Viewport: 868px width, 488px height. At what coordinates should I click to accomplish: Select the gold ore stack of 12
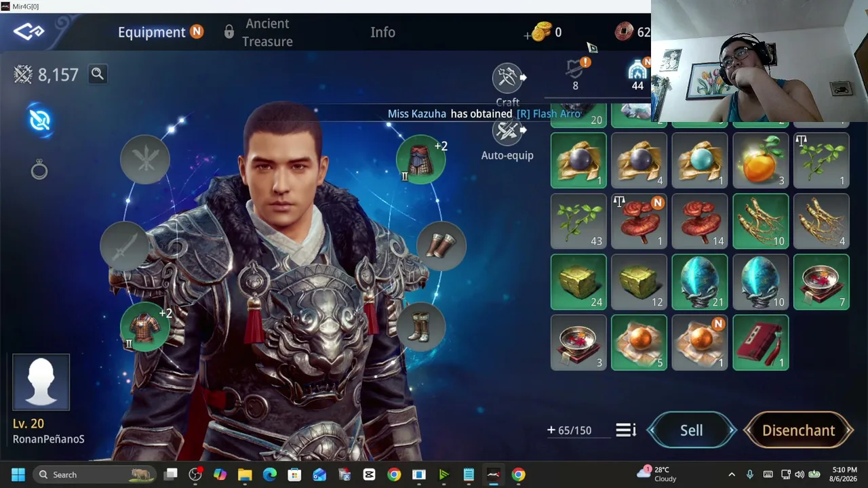point(639,282)
